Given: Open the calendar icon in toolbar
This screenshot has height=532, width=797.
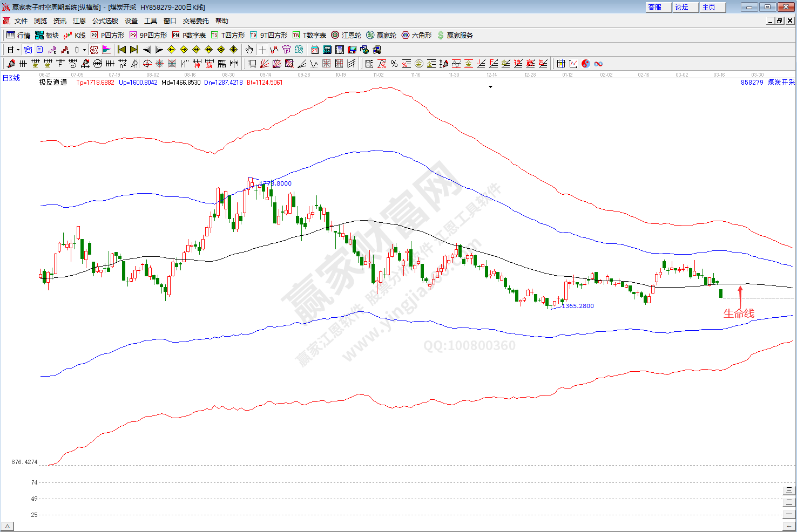Looking at the screenshot, I should [x=315, y=50].
